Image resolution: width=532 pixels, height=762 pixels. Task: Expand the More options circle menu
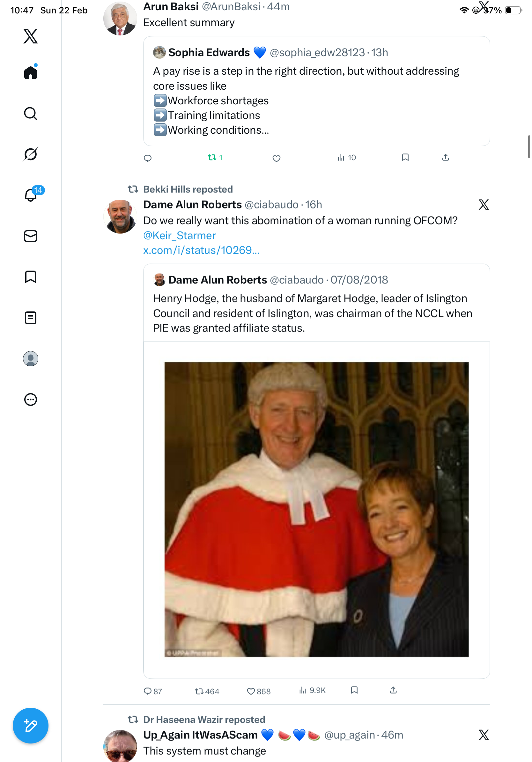click(31, 400)
